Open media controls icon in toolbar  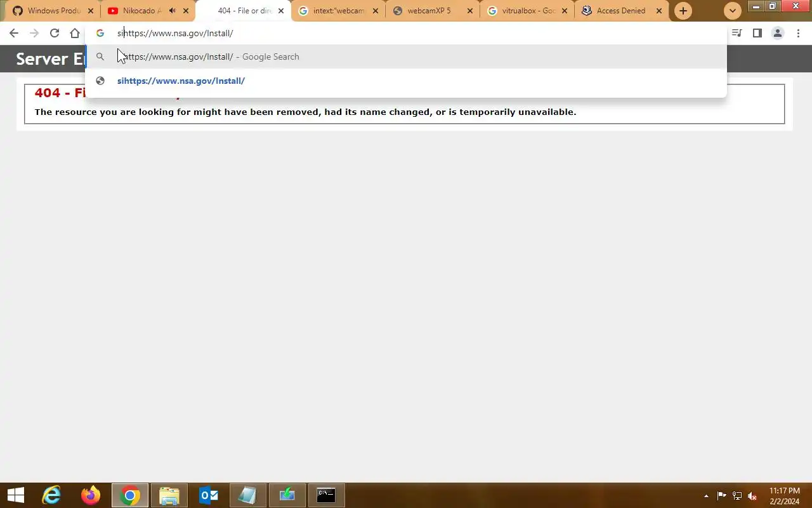[x=737, y=33]
